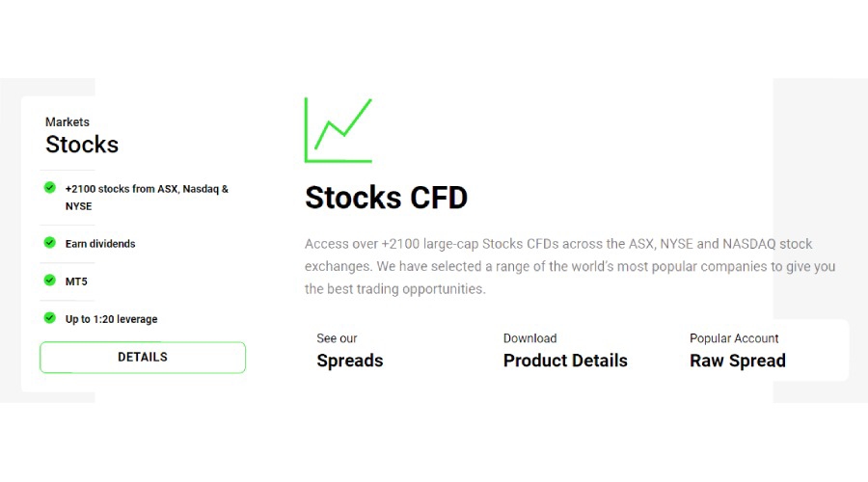Click the Stocks CFD description paragraph
This screenshot has width=868, height=482.
(x=569, y=266)
